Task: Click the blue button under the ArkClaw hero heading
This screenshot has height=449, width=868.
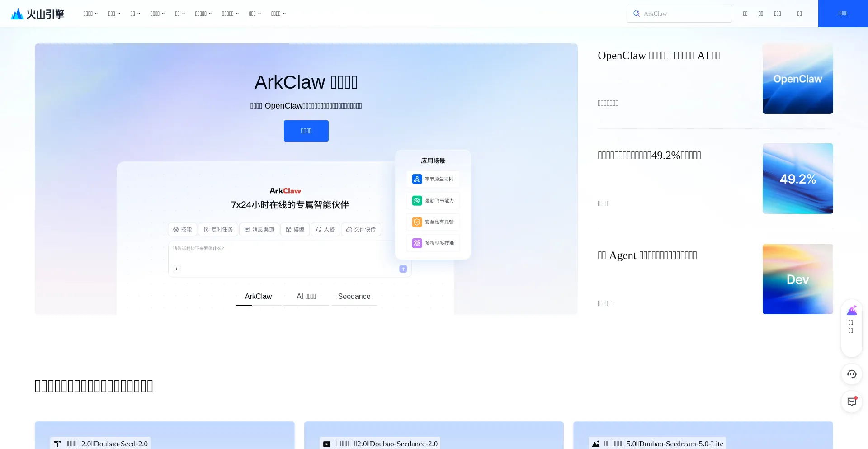Action: (306, 131)
